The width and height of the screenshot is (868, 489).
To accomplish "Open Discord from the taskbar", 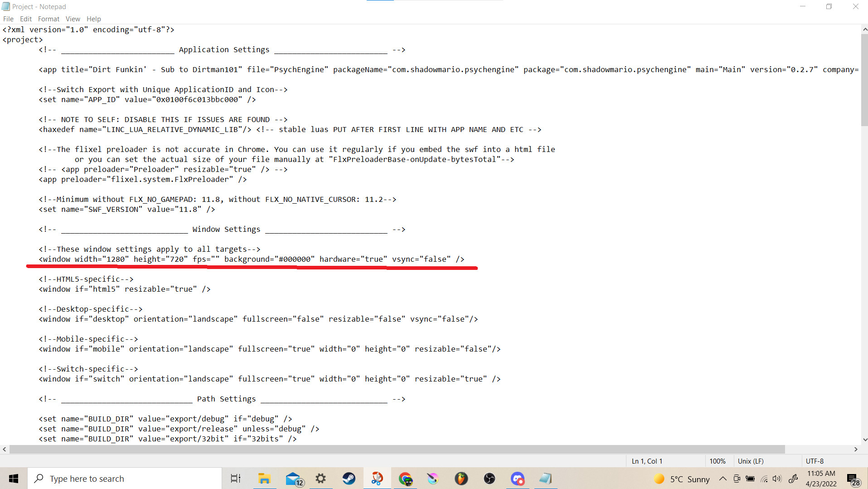I will click(x=518, y=479).
